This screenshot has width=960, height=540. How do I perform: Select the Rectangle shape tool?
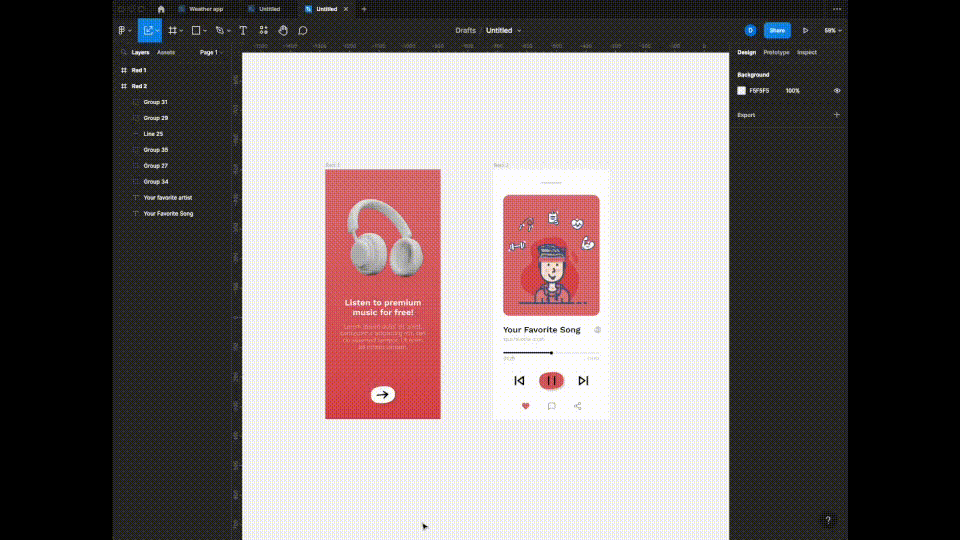[196, 31]
